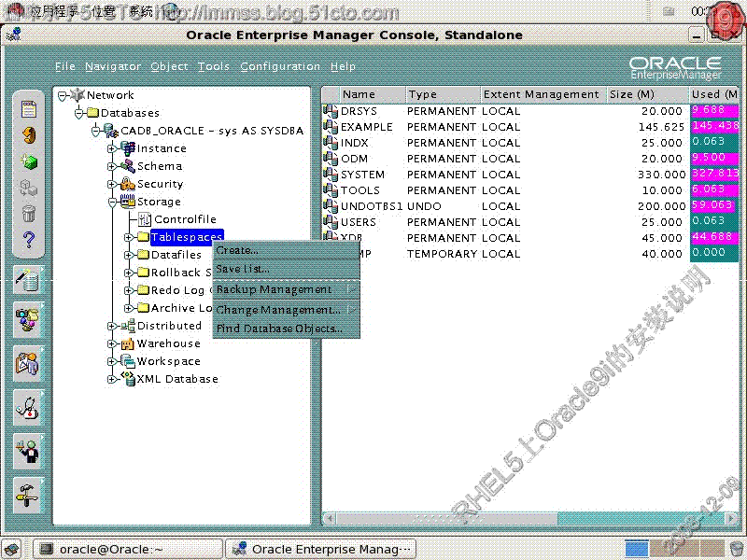
Task: Click the Distributed node icon in tree
Action: click(x=128, y=326)
